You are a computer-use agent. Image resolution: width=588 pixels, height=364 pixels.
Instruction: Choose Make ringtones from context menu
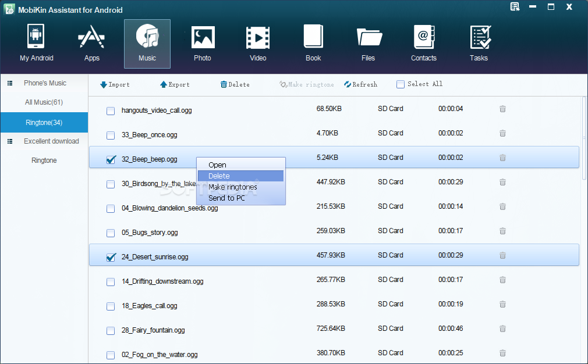(x=241, y=187)
